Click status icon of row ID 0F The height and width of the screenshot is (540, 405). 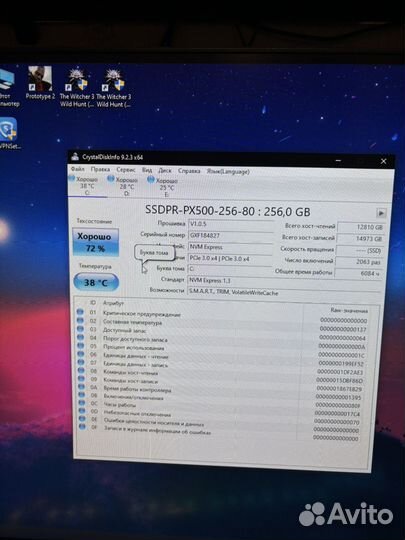(x=82, y=426)
